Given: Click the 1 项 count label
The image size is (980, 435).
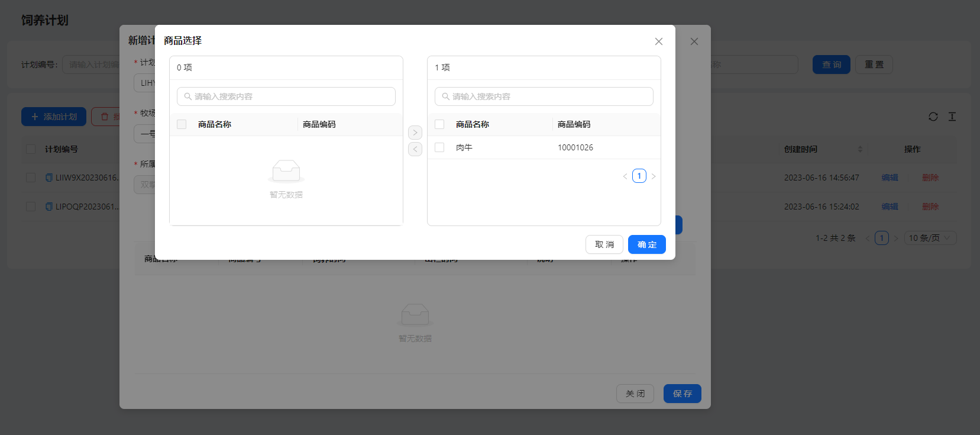Looking at the screenshot, I should (442, 67).
